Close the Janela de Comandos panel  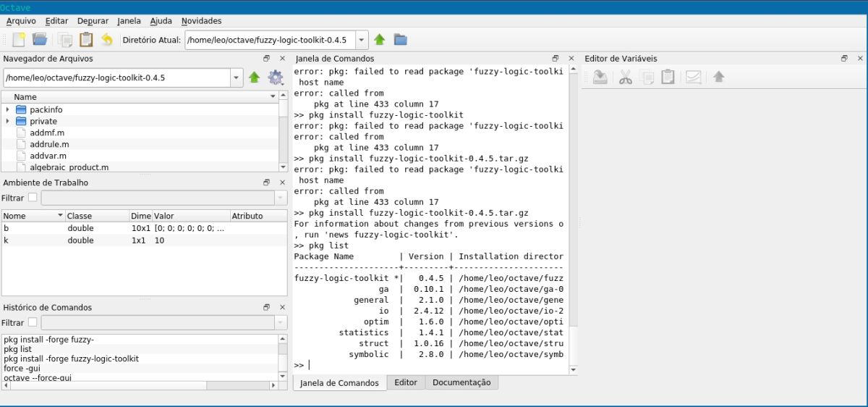pos(571,58)
